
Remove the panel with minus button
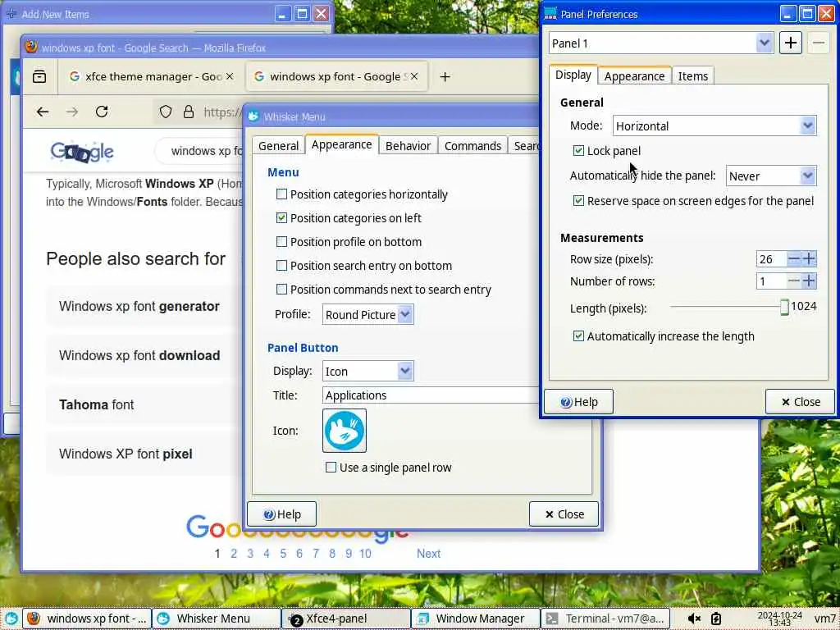pos(819,43)
